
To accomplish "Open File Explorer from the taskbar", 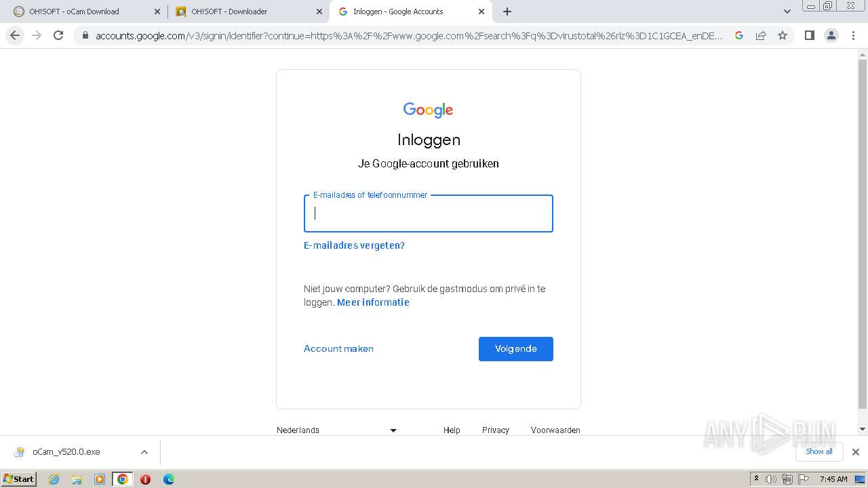I will tap(77, 479).
